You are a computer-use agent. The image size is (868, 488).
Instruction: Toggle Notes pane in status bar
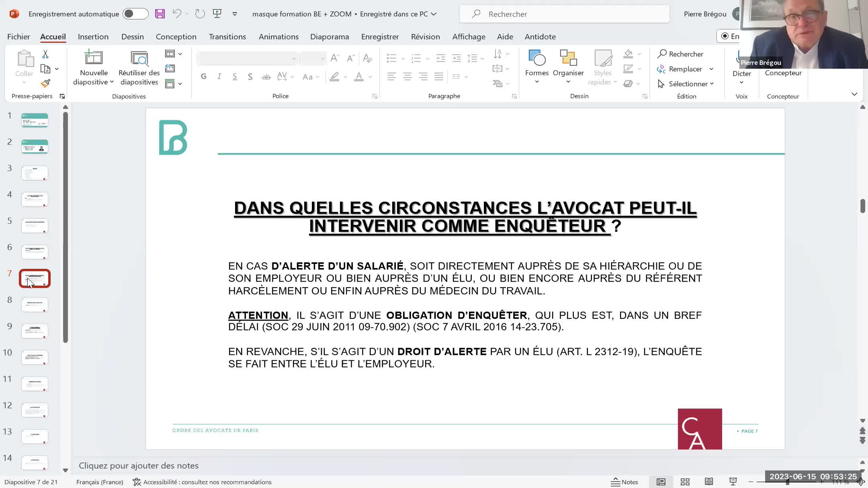(624, 482)
